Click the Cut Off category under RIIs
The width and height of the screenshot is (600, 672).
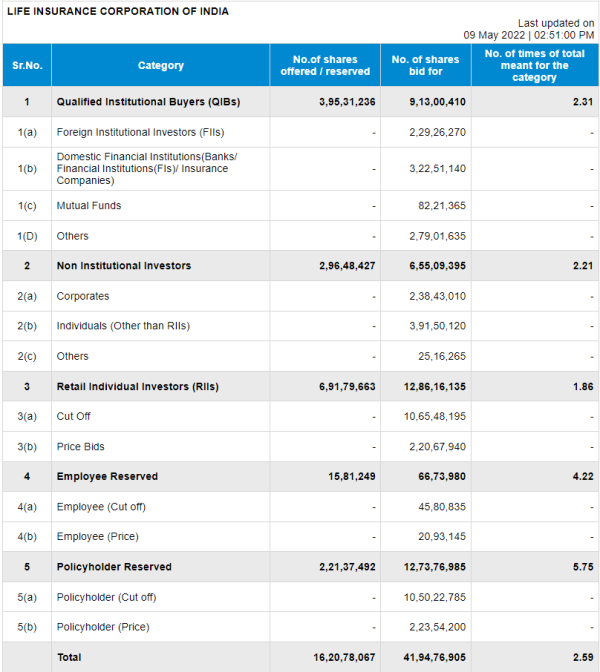74,416
